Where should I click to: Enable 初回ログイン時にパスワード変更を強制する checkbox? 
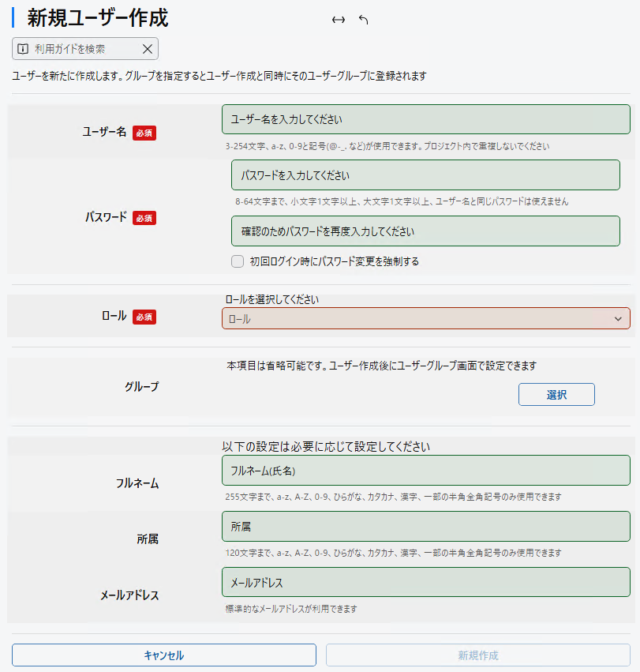[238, 261]
